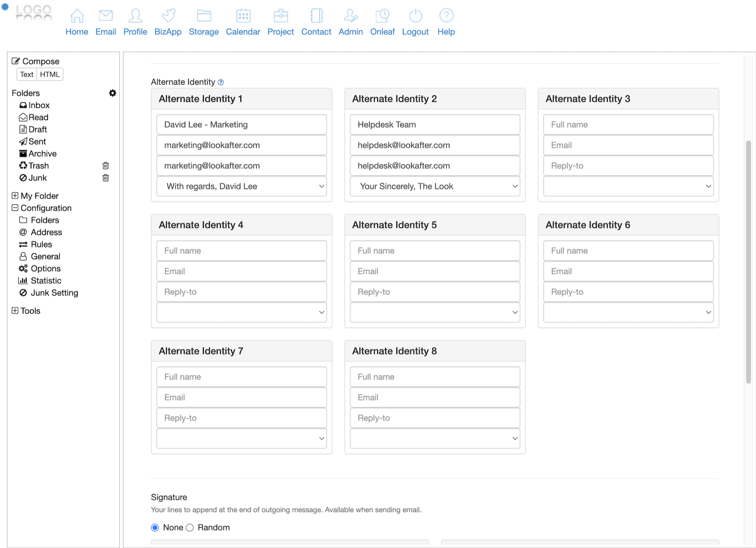This screenshot has width=756, height=548.
Task: Open signature dropdown for Alternate Identity 1
Action: [241, 186]
